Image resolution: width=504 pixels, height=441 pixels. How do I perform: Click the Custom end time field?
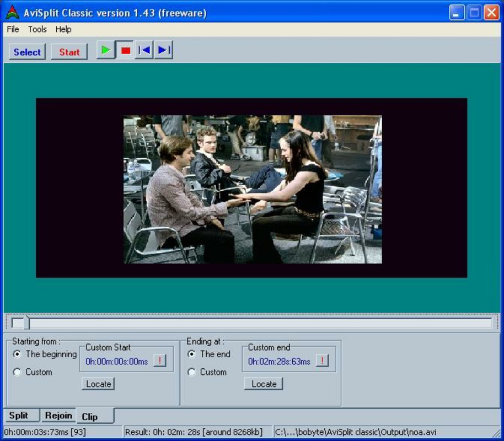tap(279, 362)
